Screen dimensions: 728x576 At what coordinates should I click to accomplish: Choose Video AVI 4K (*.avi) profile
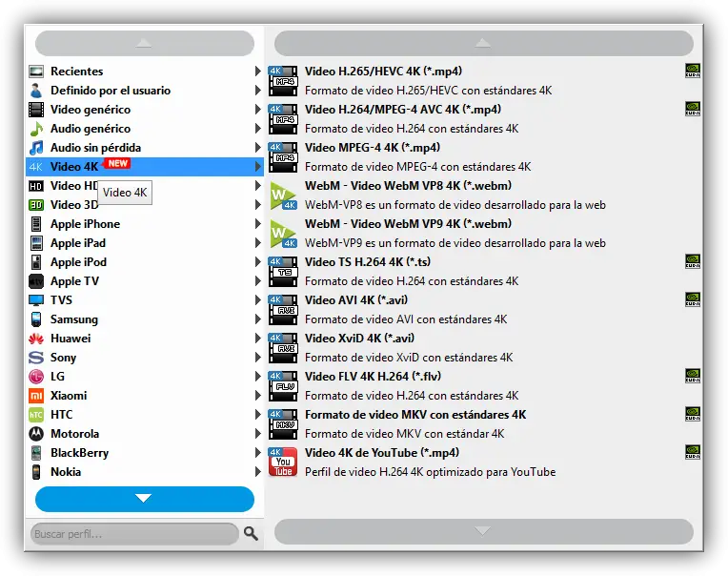(484, 310)
